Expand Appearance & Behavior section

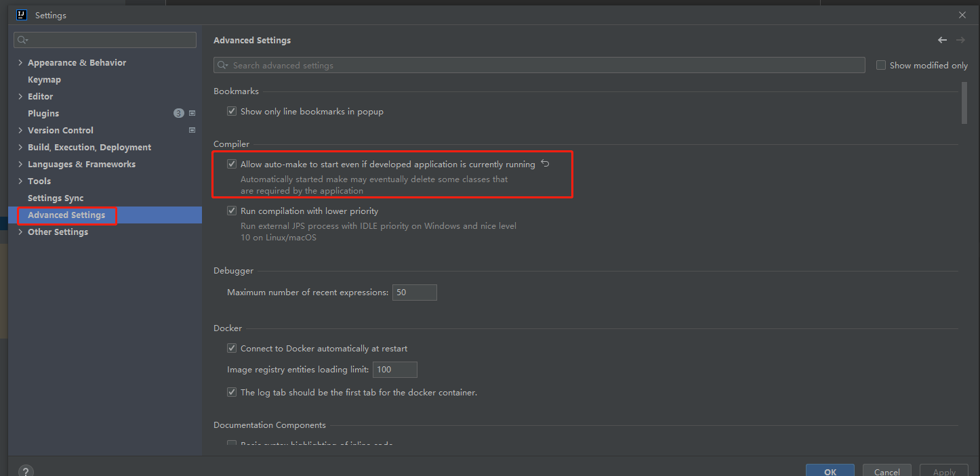(x=20, y=62)
